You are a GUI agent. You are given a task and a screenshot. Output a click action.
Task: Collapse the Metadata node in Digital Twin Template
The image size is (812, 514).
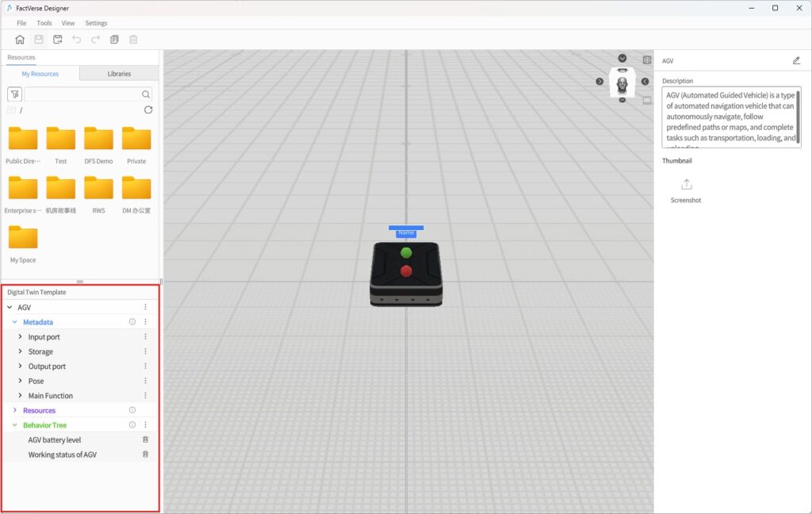click(13, 322)
